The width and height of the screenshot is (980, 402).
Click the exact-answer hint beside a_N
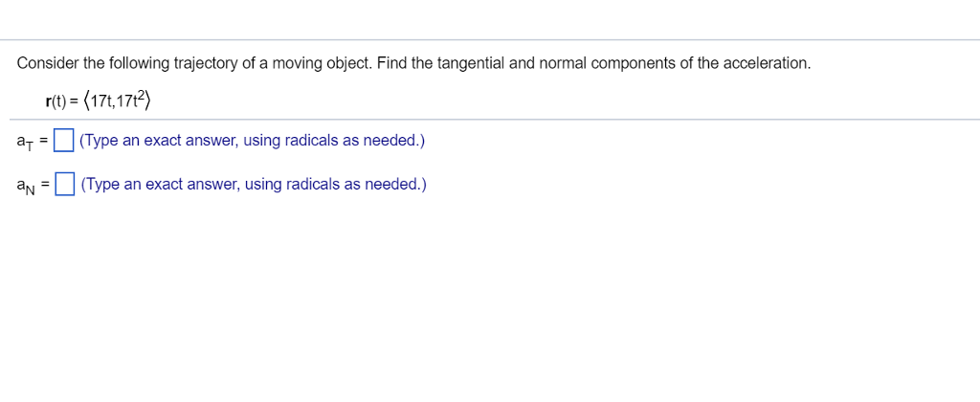[x=254, y=184]
